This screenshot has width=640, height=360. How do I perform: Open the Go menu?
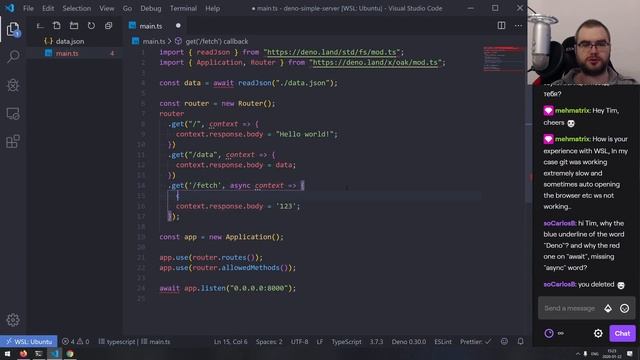pyautogui.click(x=127, y=8)
